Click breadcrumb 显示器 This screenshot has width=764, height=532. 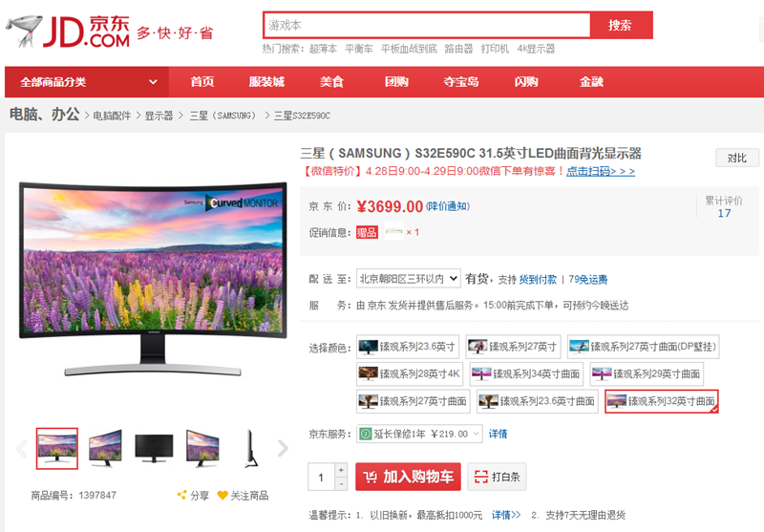(159, 116)
